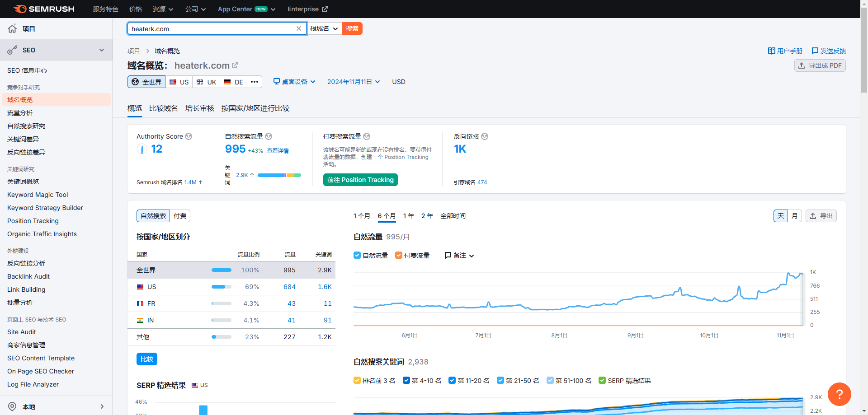Click the US 69% traffic share bar
Viewport: 868px width, 415px height.
(x=222, y=287)
